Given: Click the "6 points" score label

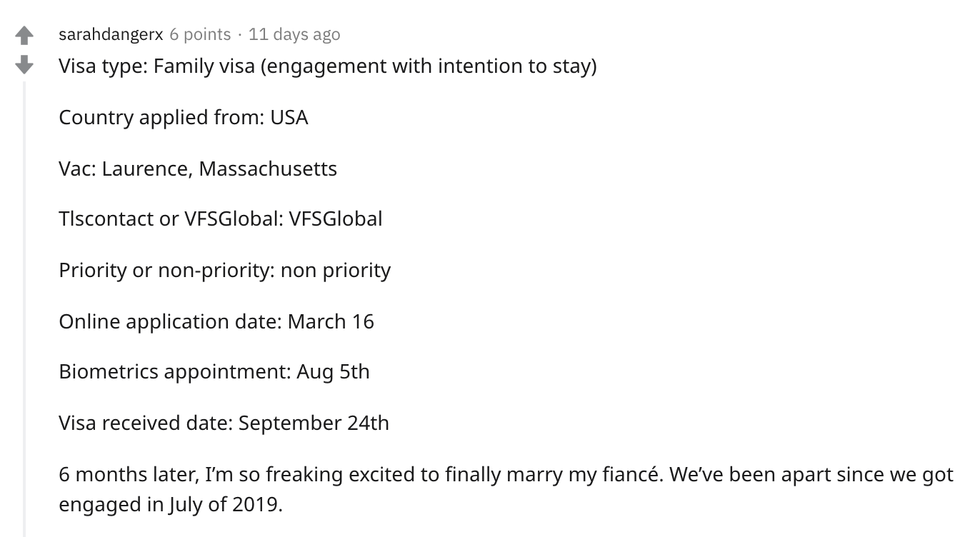Looking at the screenshot, I should click(200, 34).
